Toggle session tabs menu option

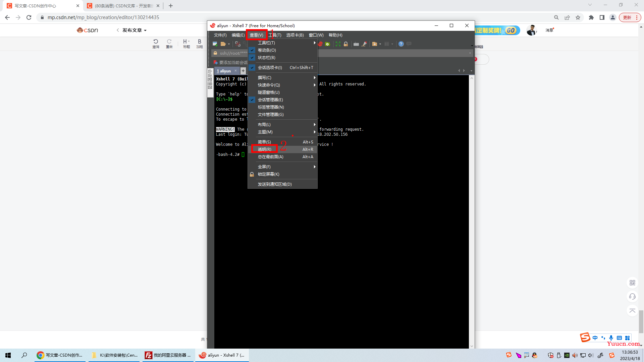coord(283,68)
